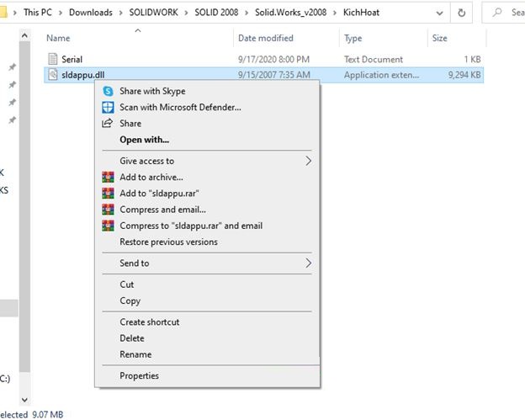
Task: Expand chevron after Solid.Works_v2008 in breadcrumb
Action: pyautogui.click(x=335, y=13)
